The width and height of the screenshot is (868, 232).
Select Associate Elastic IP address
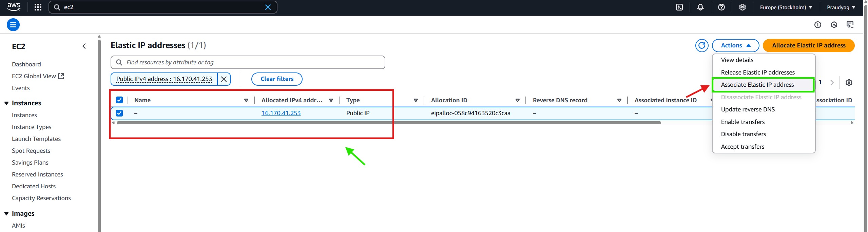(757, 85)
